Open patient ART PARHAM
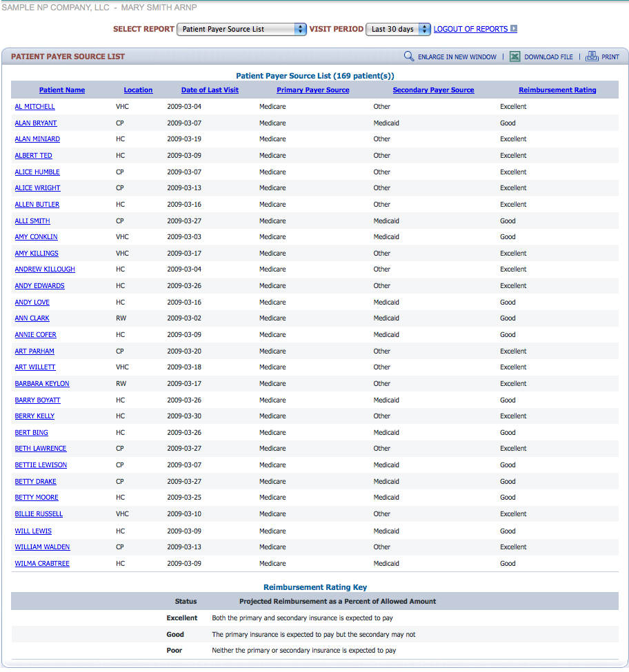629x672 pixels. [34, 351]
